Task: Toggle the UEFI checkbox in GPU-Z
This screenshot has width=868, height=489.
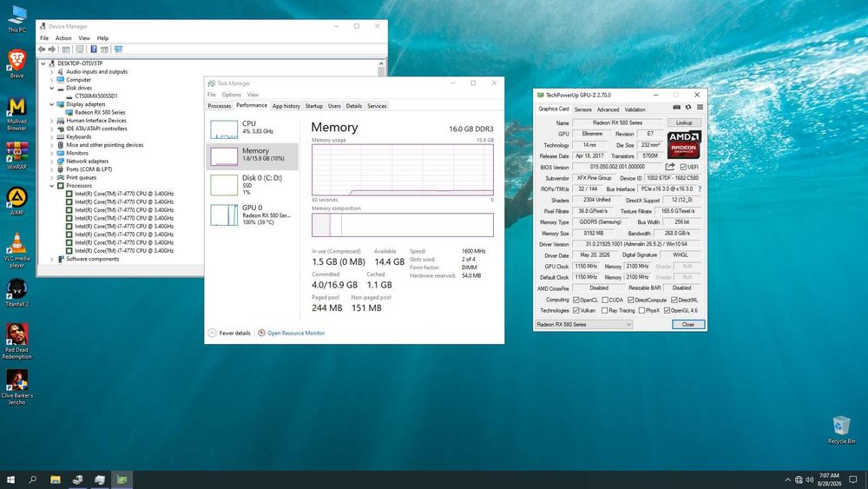Action: click(x=683, y=167)
